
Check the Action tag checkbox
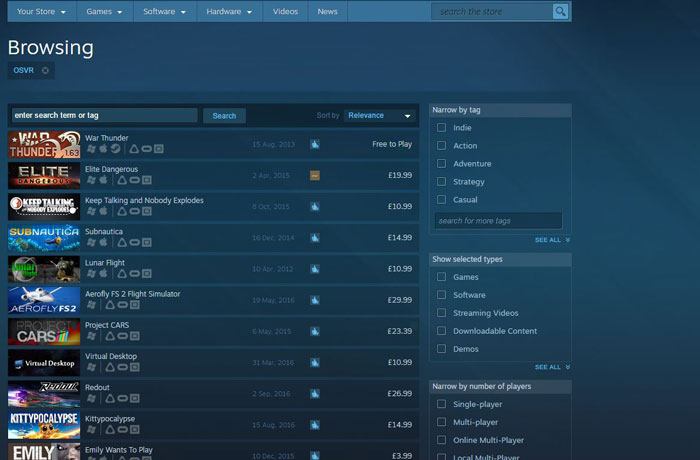(442, 146)
